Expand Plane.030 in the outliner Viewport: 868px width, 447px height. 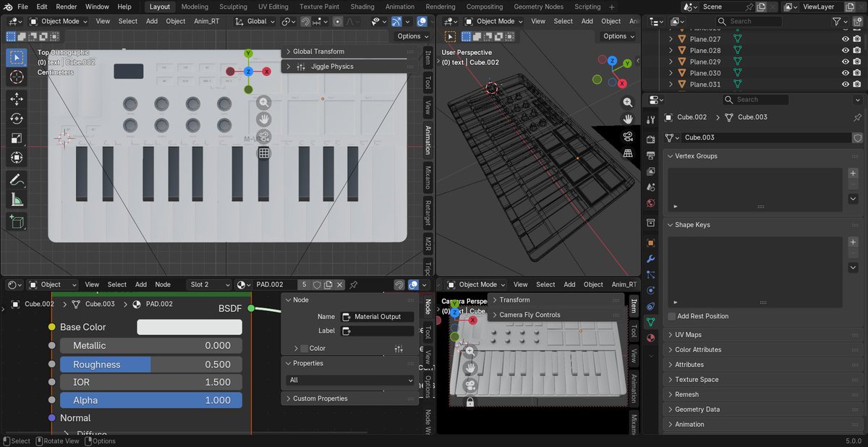[x=671, y=73]
